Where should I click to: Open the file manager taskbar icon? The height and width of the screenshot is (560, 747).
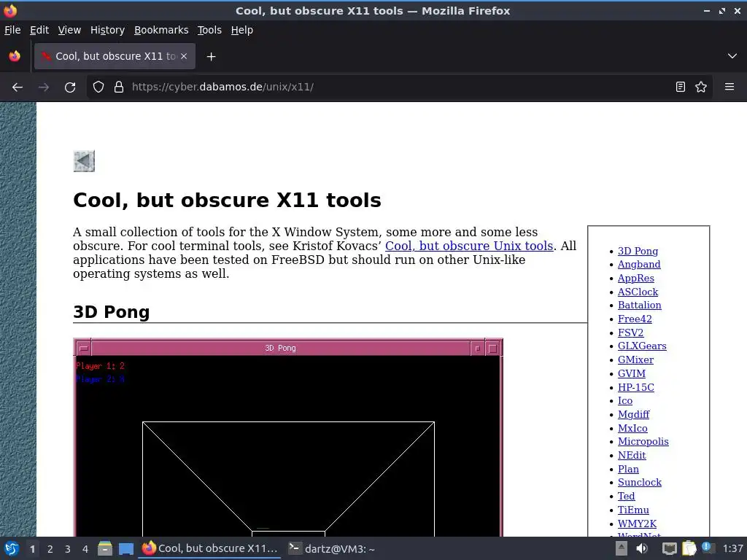[x=105, y=548]
